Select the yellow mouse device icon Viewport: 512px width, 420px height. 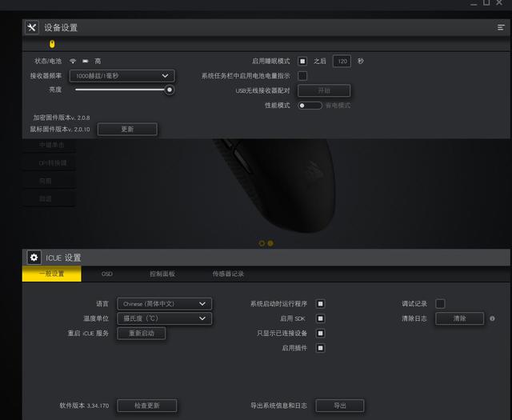52,44
